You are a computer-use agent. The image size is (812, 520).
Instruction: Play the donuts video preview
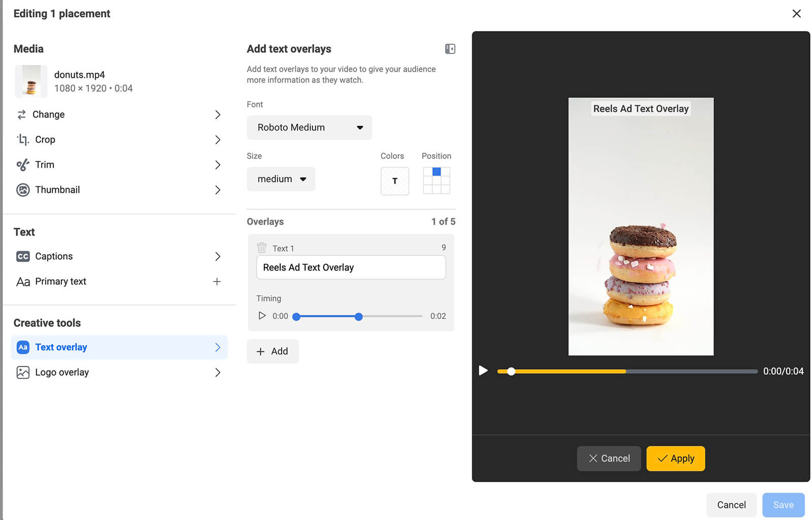click(x=483, y=371)
